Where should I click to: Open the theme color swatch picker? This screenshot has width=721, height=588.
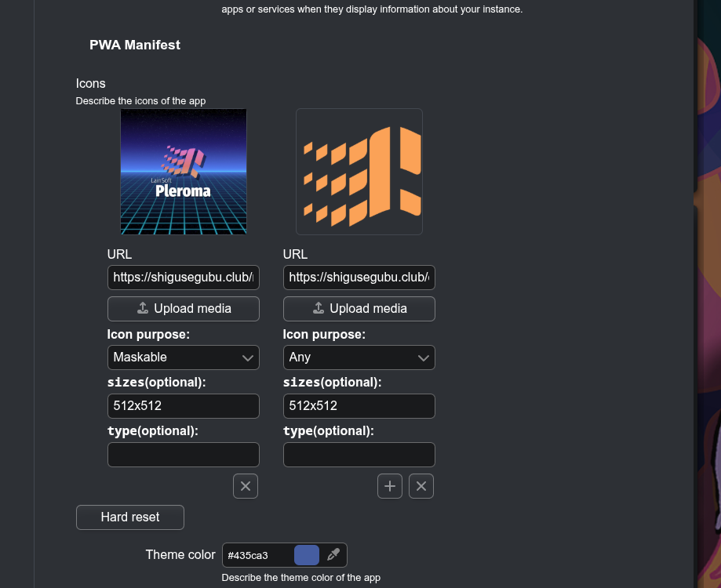307,555
